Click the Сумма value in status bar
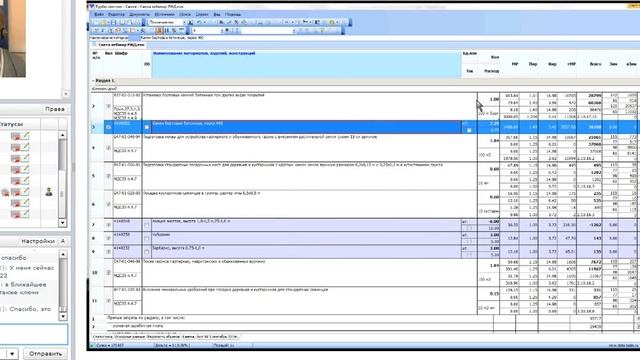The width and height of the screenshot is (640, 360). coord(110,345)
